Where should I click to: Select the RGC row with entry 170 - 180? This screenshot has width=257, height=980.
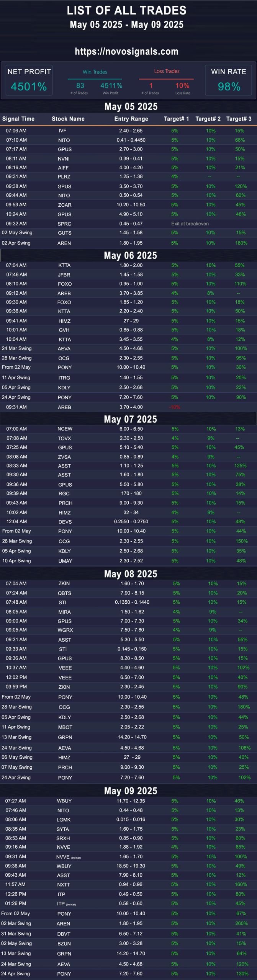128,493
